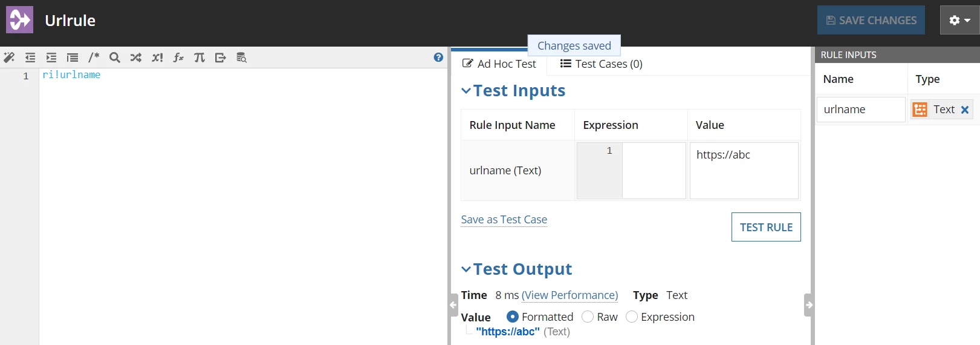Click the indent icon in editor toolbar
Image resolution: width=980 pixels, height=345 pixels.
tap(51, 57)
